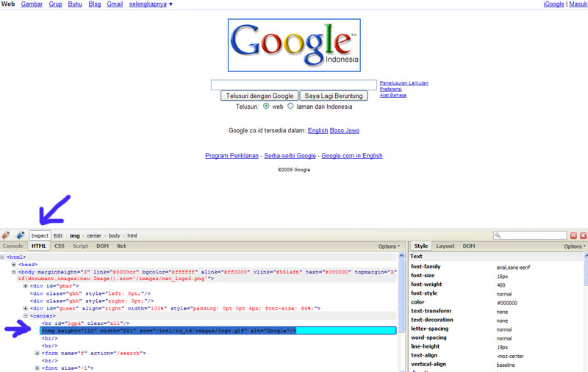Select the highlighted img logo.gif row
Image resolution: width=588 pixels, height=372 pixels.
click(x=218, y=330)
